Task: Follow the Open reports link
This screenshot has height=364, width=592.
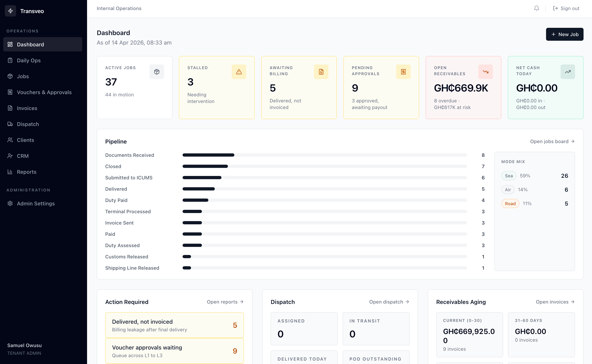Action: pyautogui.click(x=225, y=302)
